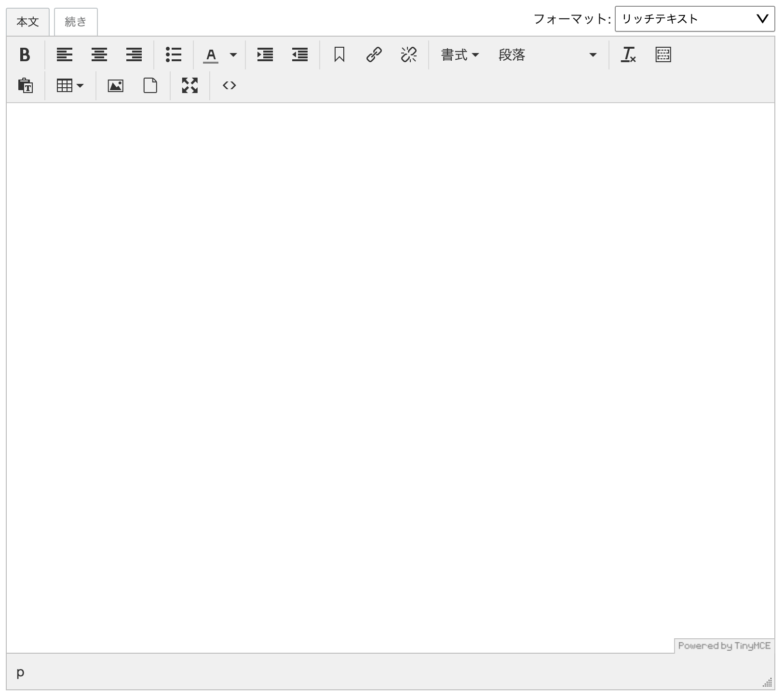Open the フォーマット format dropdown
The image size is (784, 699).
(x=695, y=19)
